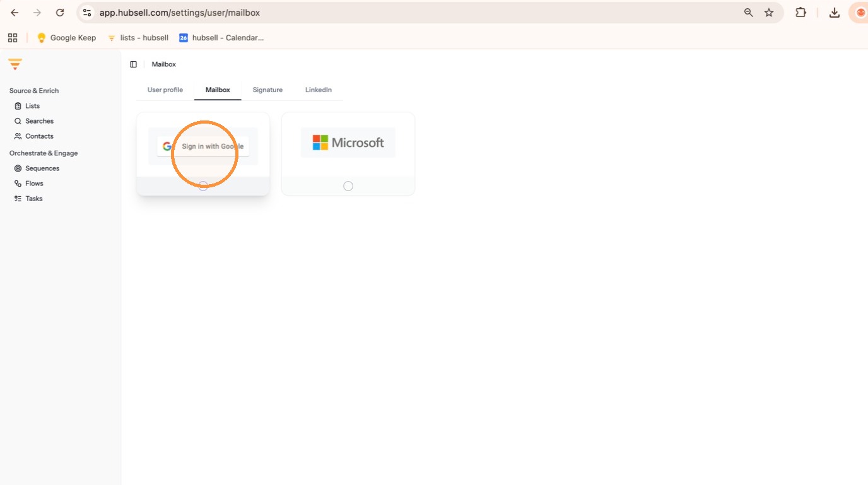The width and height of the screenshot is (868, 485).
Task: Open Searches in the sidebar
Action: coord(34,121)
